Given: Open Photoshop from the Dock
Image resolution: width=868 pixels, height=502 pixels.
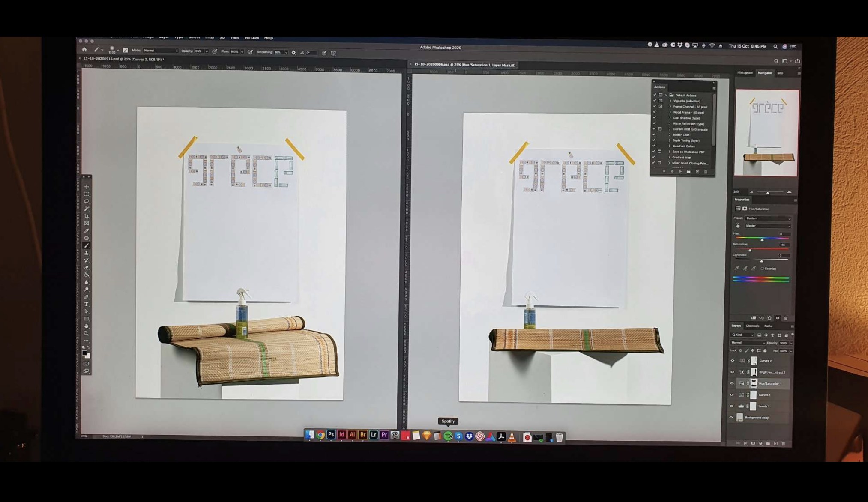Looking at the screenshot, I should coord(331,435).
